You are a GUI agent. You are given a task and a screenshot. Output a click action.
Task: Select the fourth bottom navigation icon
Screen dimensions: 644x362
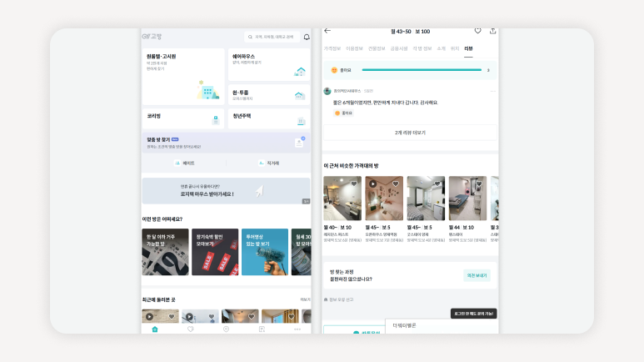click(262, 329)
